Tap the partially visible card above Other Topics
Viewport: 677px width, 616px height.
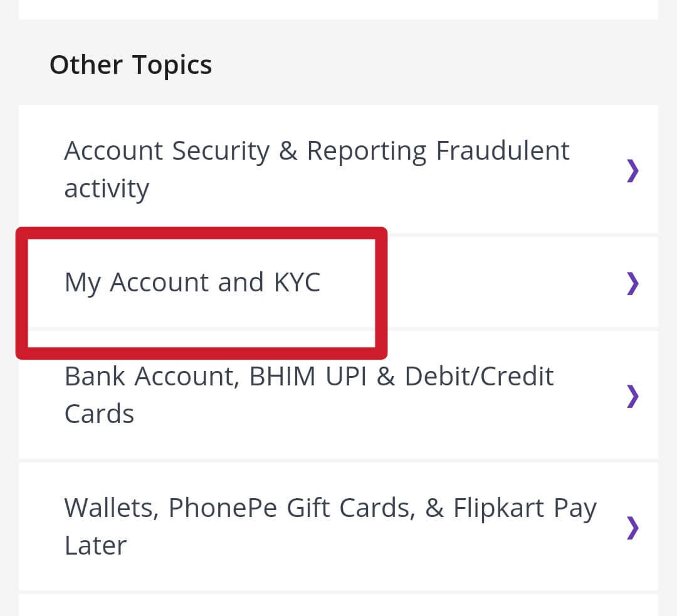338,9
